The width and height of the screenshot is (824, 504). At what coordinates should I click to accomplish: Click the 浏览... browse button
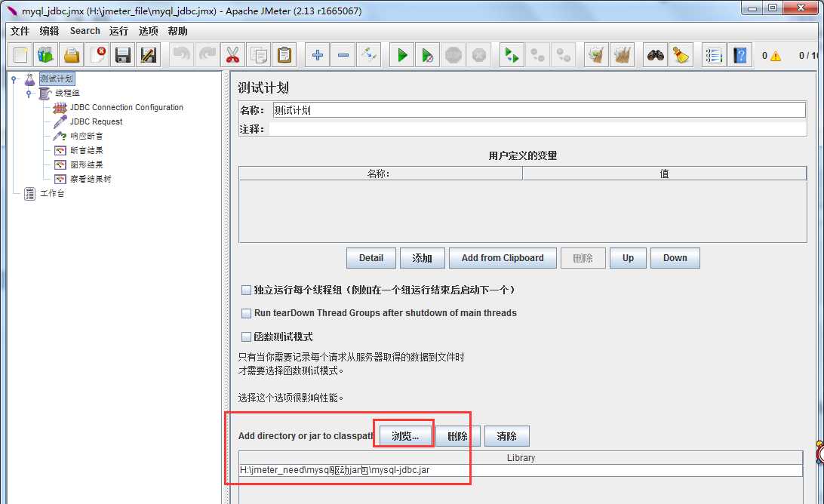[405, 436]
